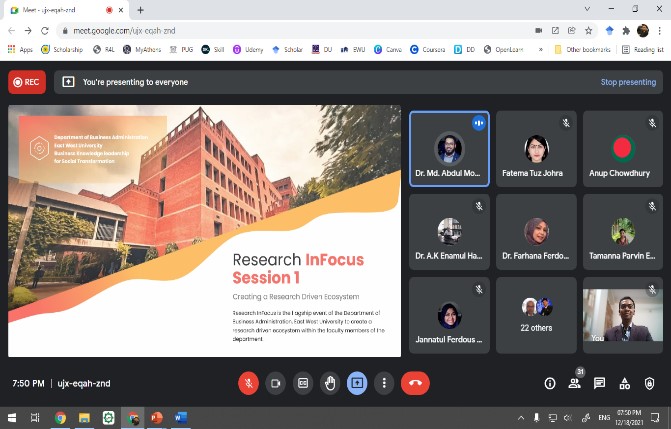Select Anup Chowdhury participant tile

coord(623,149)
